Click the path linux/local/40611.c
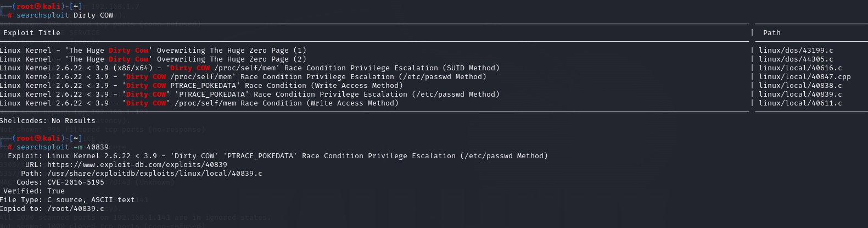The image size is (868, 228). [800, 103]
